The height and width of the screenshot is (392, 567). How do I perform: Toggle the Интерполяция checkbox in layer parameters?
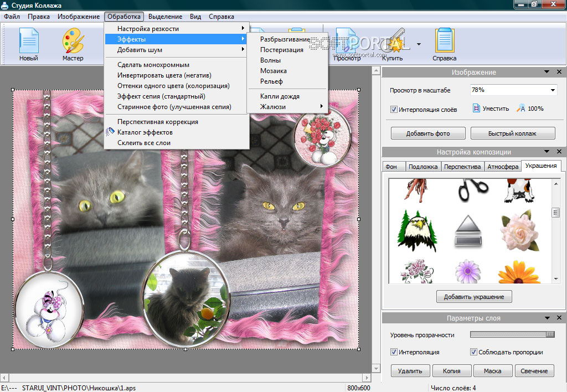coord(394,352)
